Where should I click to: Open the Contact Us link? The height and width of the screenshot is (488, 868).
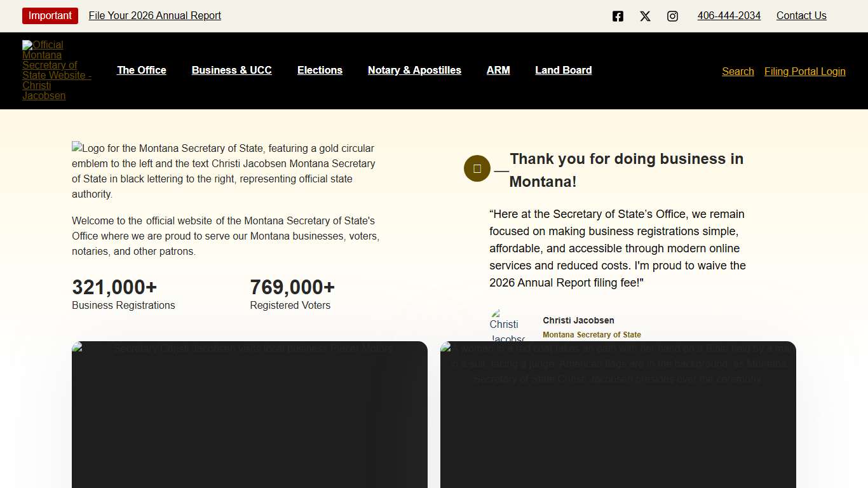[801, 16]
